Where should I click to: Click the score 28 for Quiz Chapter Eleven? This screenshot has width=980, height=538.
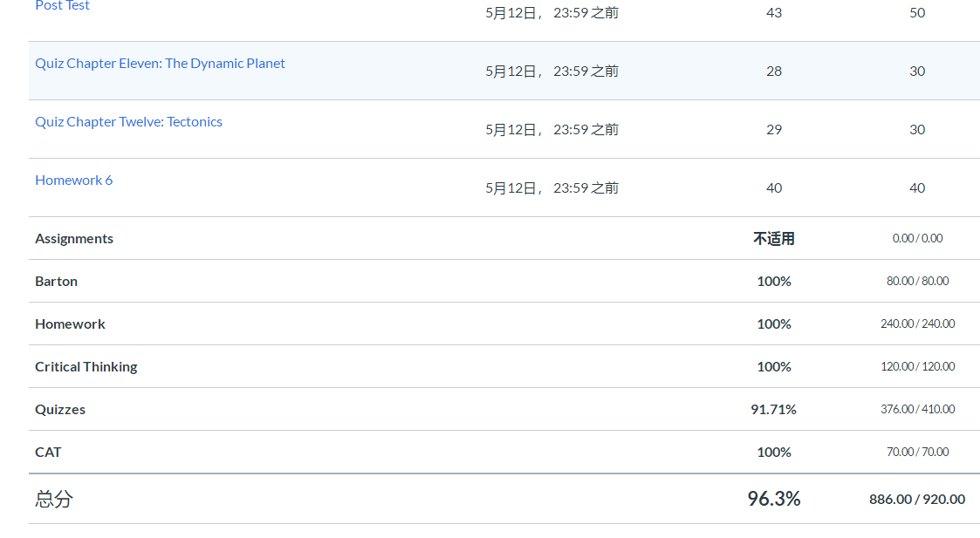pyautogui.click(x=773, y=72)
